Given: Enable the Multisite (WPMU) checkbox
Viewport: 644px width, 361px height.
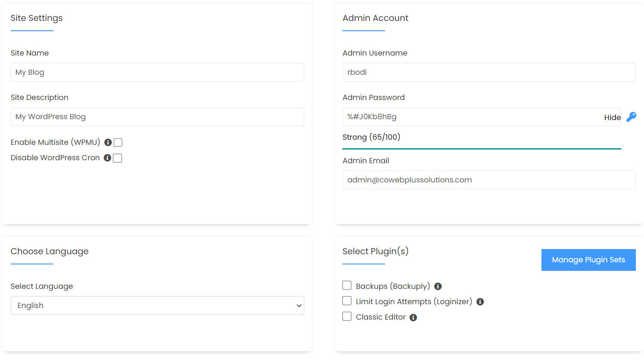Looking at the screenshot, I should [x=118, y=143].
